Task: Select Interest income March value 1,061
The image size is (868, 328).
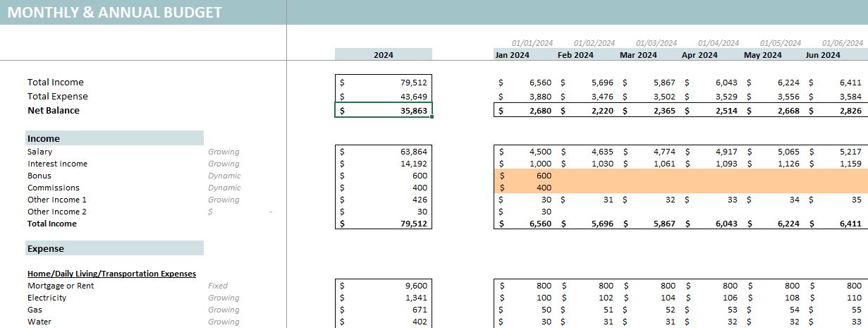Action: [x=650, y=164]
